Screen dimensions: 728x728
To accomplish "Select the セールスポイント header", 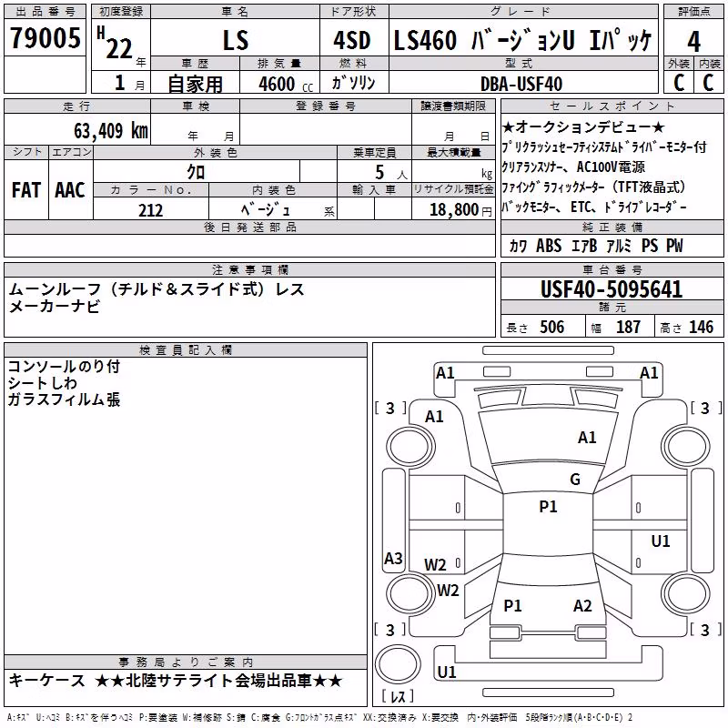I will click(x=612, y=106).
